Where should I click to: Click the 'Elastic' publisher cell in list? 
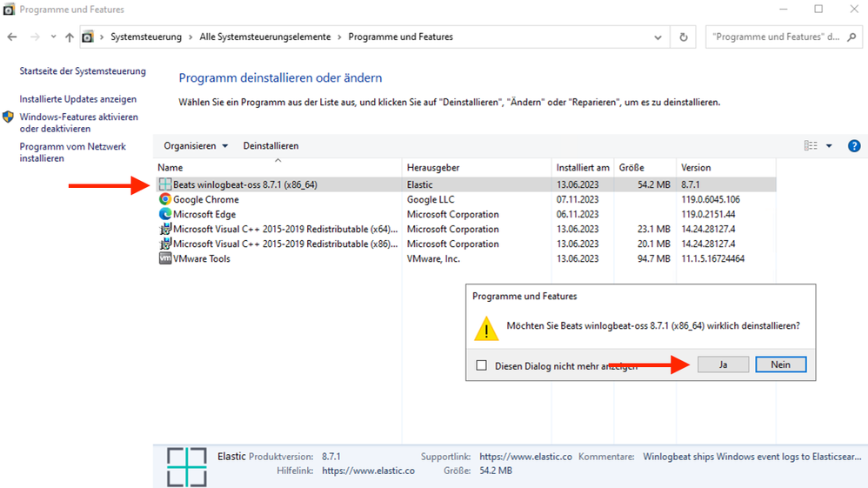[x=419, y=184]
